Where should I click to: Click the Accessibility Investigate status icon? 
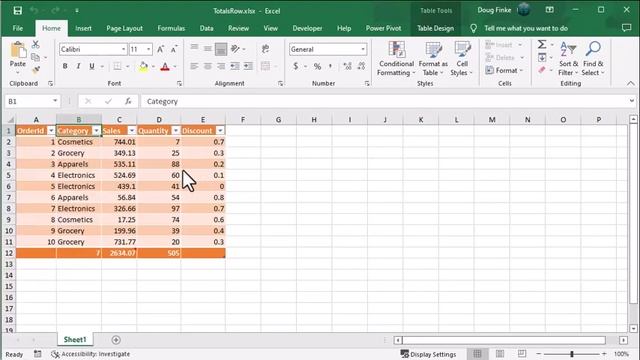(55, 354)
